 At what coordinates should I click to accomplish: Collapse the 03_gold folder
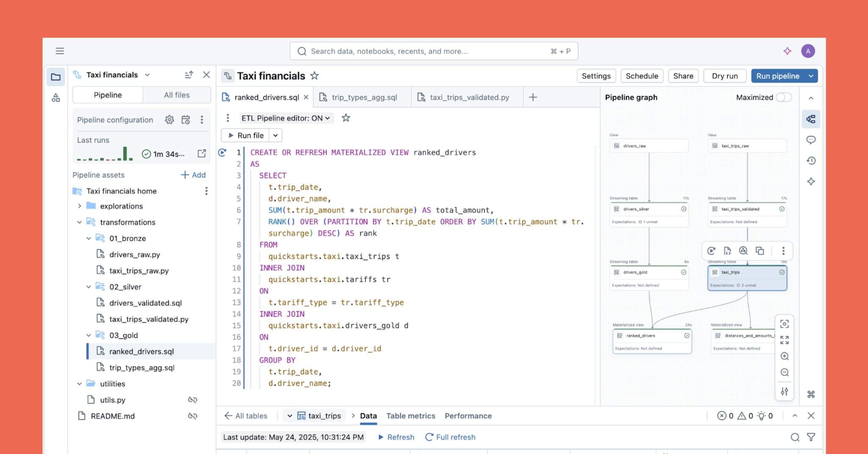point(89,335)
